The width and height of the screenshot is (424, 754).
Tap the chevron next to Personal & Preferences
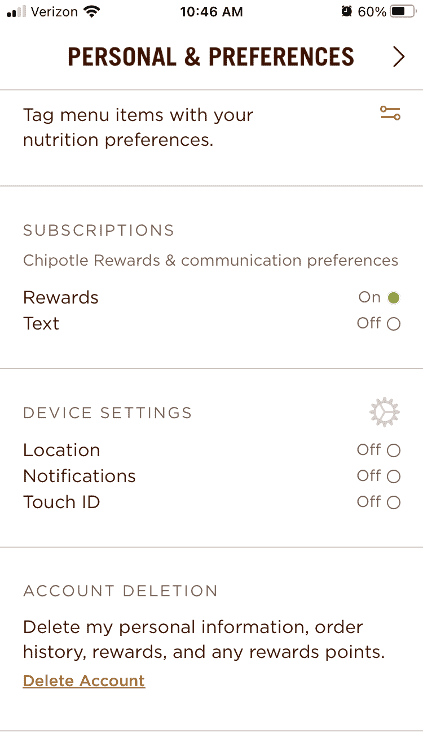[399, 57]
